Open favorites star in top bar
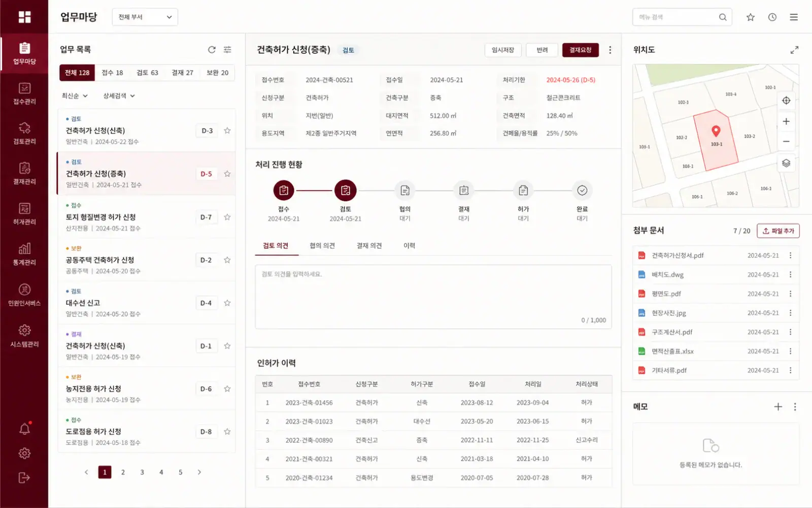 (x=751, y=17)
